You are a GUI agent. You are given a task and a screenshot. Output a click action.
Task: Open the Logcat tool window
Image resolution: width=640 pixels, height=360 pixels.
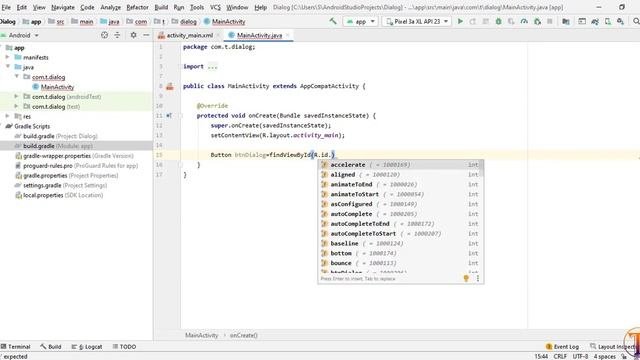coord(87,347)
